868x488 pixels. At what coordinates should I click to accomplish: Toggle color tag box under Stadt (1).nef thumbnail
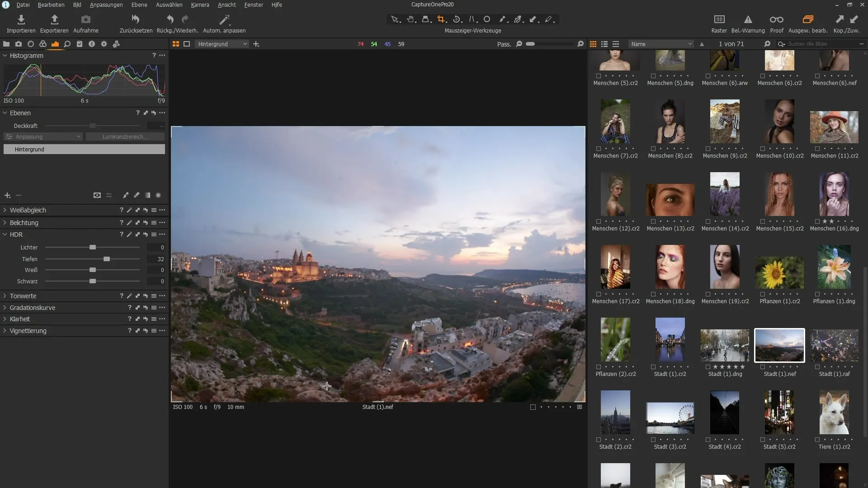[763, 367]
